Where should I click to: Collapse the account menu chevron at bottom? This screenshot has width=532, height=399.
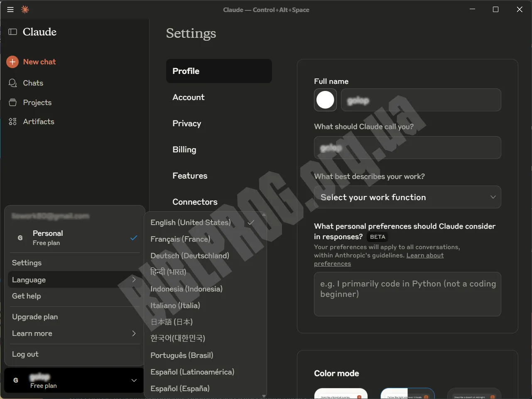[134, 380]
